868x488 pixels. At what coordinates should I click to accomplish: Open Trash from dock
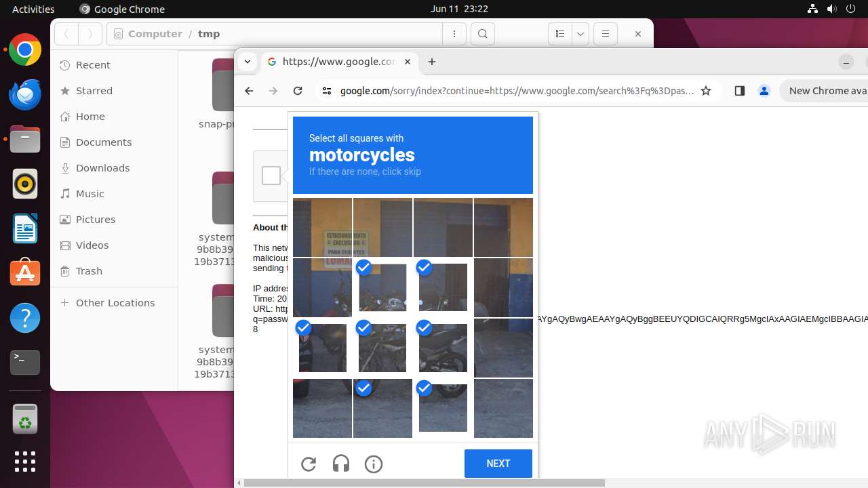tap(25, 420)
